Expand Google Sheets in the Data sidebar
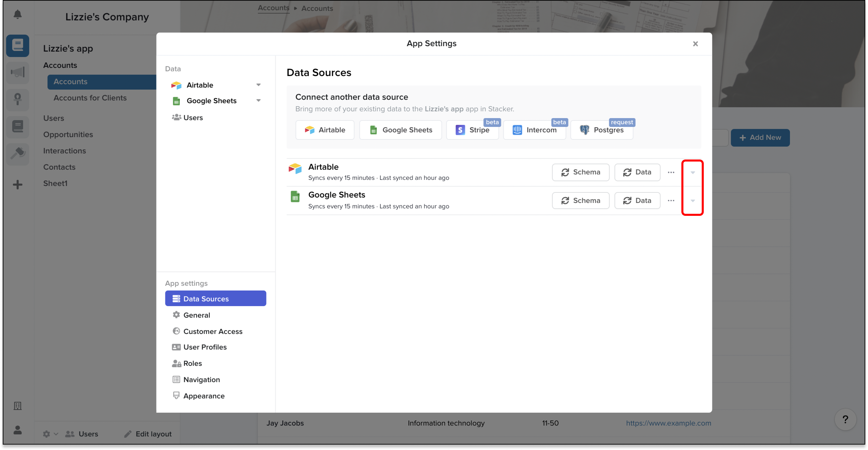The image size is (868, 450). (x=258, y=101)
